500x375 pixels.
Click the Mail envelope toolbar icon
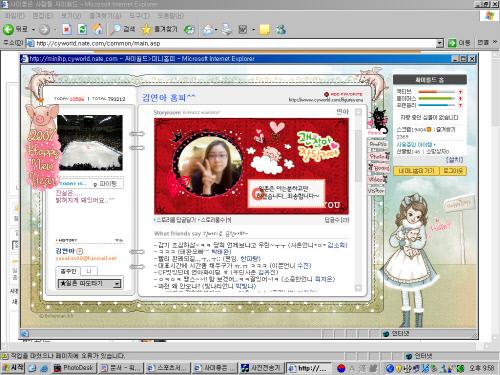click(208, 30)
